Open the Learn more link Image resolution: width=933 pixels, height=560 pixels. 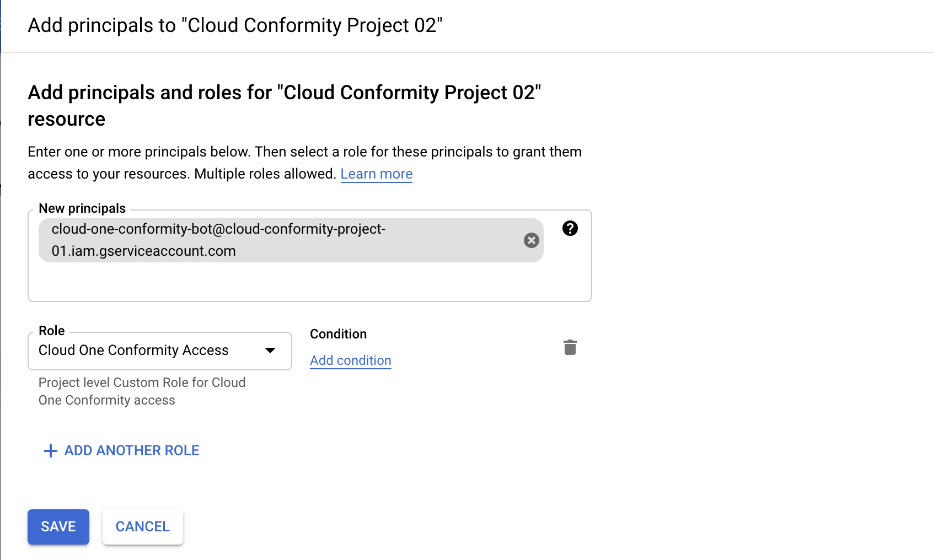point(376,174)
